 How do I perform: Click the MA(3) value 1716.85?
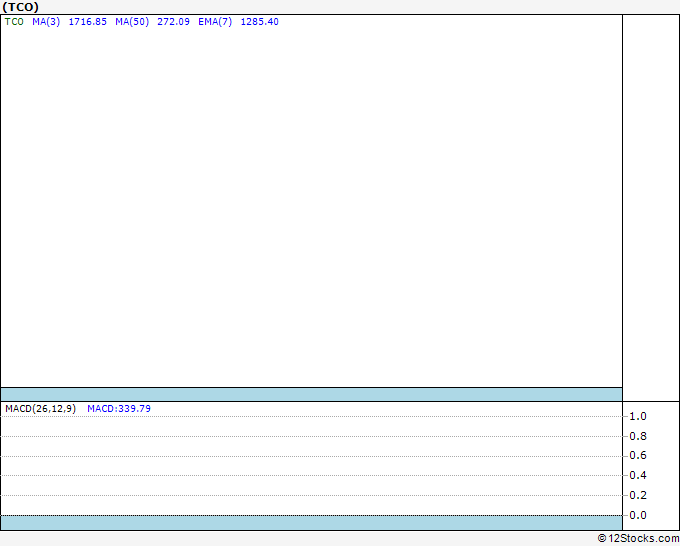[88, 22]
